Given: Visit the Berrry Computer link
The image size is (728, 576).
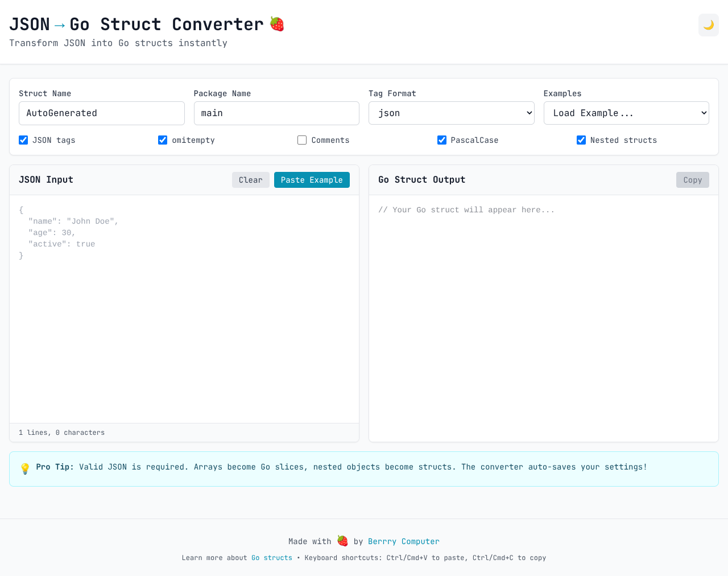Looking at the screenshot, I should click(403, 541).
